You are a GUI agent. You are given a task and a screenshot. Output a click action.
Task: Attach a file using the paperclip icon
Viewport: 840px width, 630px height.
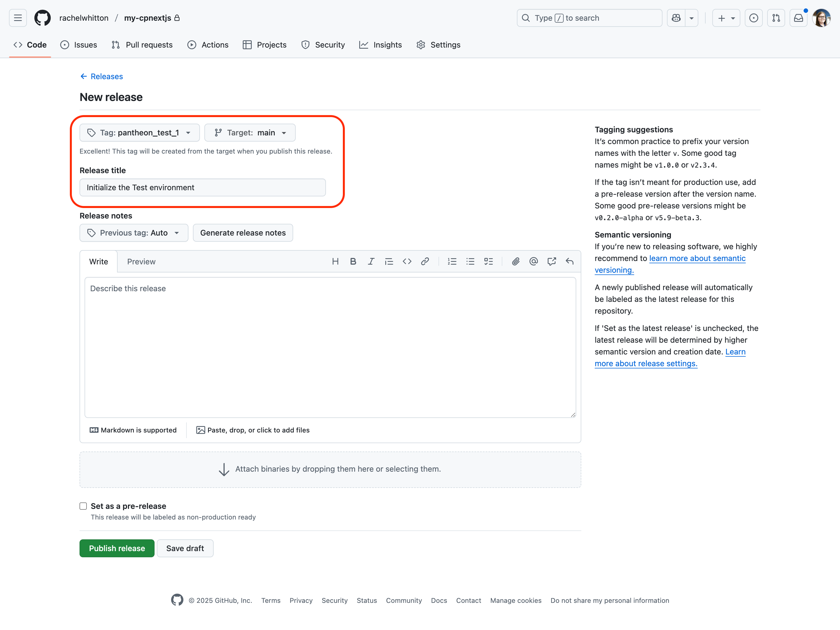(x=515, y=262)
